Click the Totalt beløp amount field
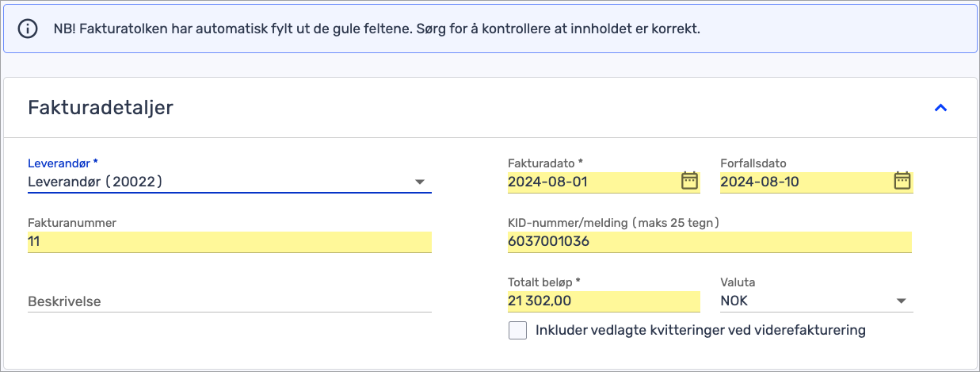This screenshot has width=980, height=372. tap(603, 301)
